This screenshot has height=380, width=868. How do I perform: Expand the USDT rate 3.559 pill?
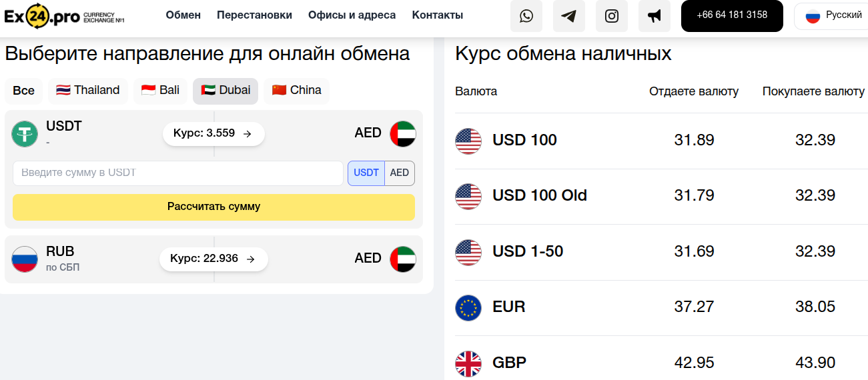pyautogui.click(x=213, y=133)
